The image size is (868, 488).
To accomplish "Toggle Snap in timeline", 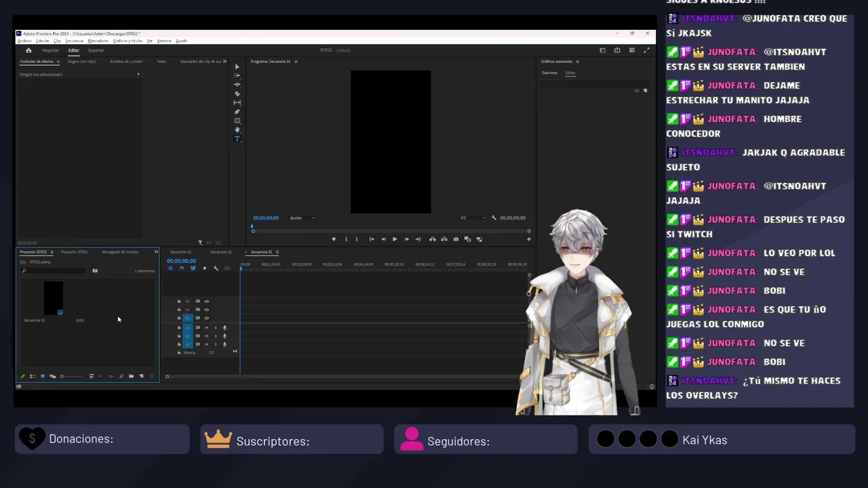I will tap(182, 268).
